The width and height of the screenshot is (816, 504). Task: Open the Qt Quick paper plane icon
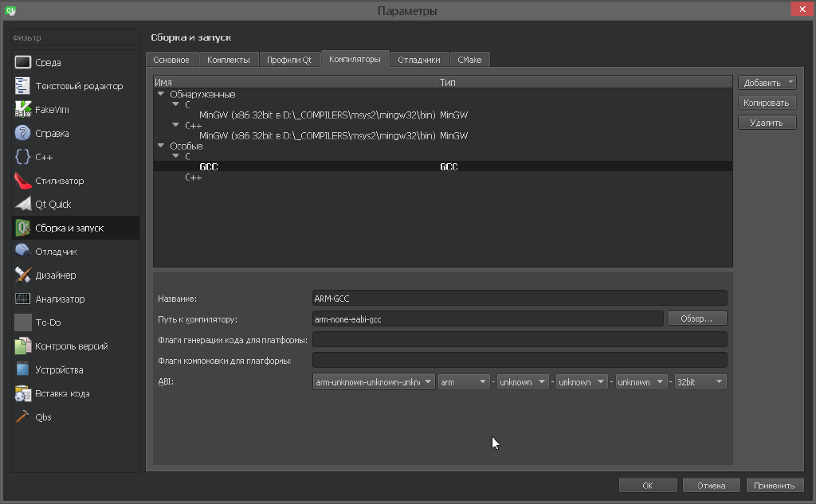tap(22, 205)
